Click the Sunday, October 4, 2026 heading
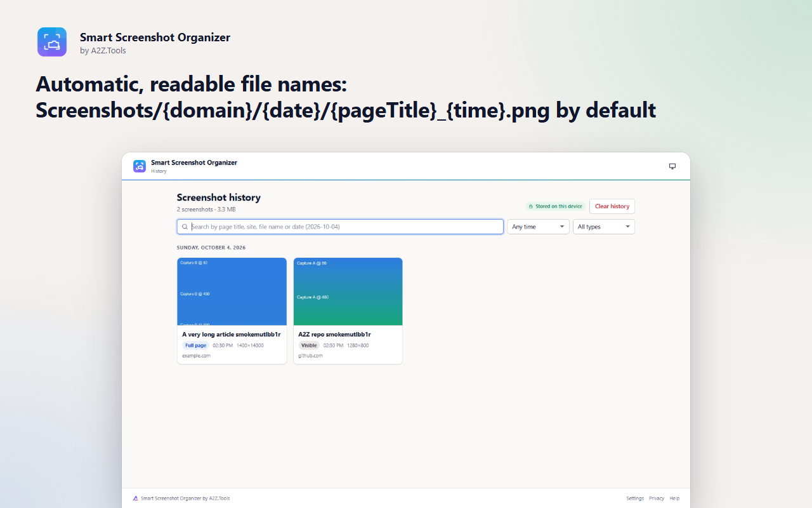 coord(211,248)
